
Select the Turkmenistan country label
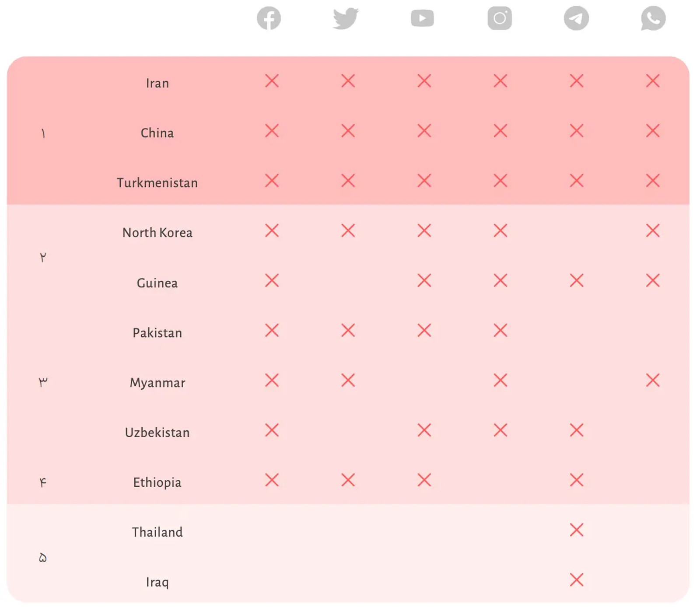tap(157, 183)
